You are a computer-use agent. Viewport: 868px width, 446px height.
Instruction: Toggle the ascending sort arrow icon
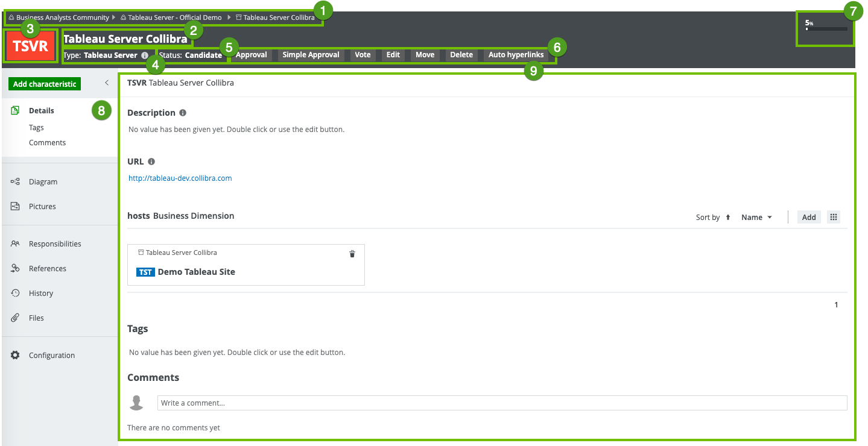coord(728,218)
